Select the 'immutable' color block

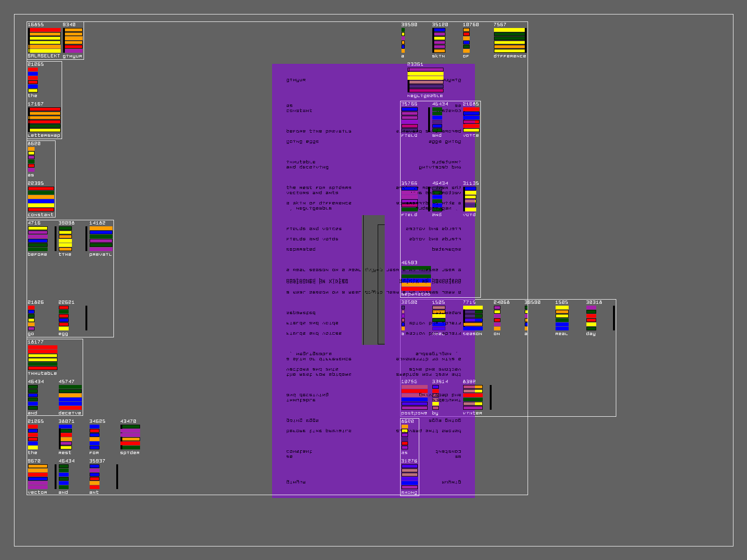[x=42, y=357]
